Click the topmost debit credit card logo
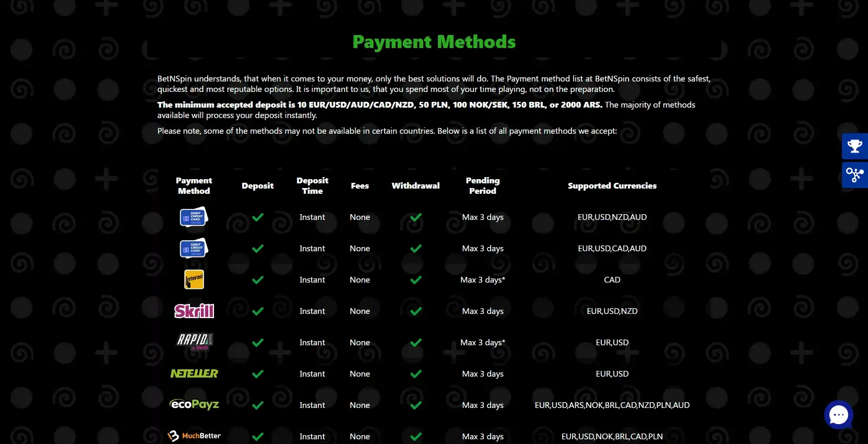Screen dimensions: 868x444 click(x=194, y=217)
